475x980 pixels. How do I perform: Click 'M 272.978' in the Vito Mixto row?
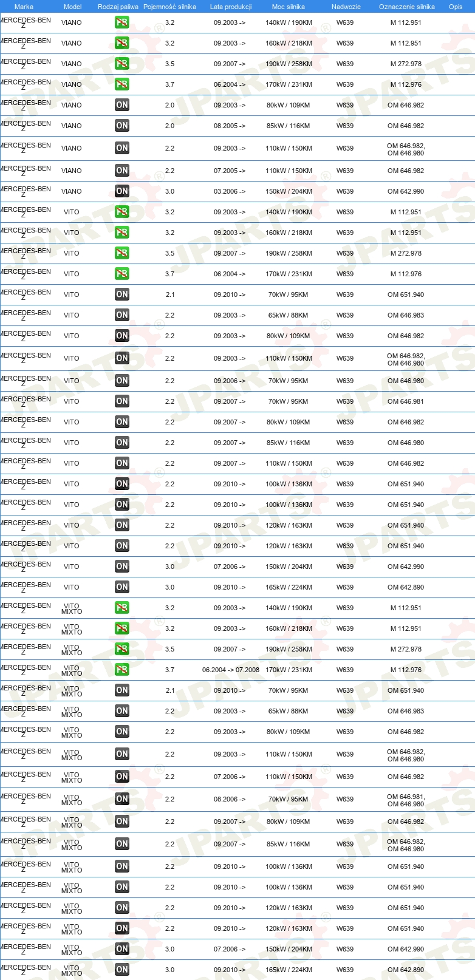click(406, 649)
